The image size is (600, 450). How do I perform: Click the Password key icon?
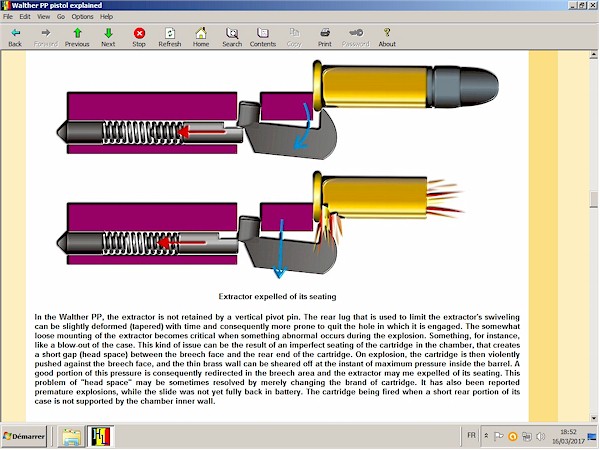tap(355, 37)
